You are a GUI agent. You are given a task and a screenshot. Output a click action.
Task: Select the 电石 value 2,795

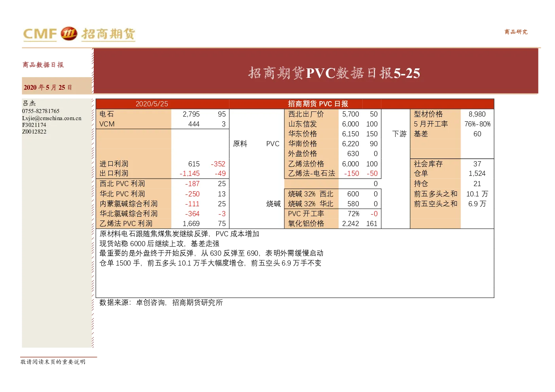191,114
